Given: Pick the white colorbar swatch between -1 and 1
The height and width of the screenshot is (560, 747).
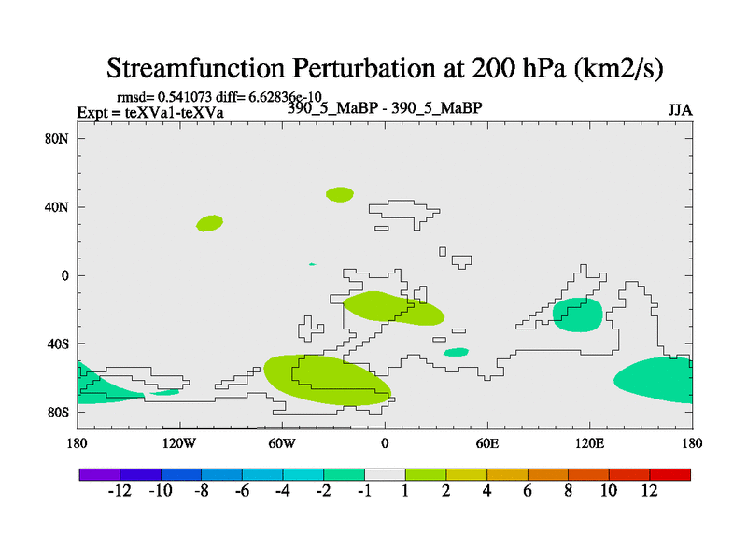Looking at the screenshot, I should pyautogui.click(x=385, y=474).
